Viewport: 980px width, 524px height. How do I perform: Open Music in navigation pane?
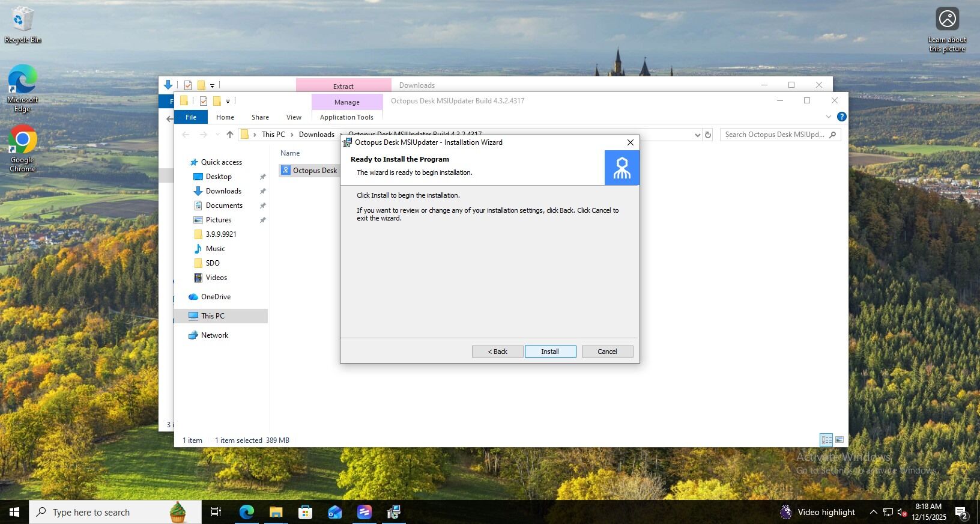[215, 249]
